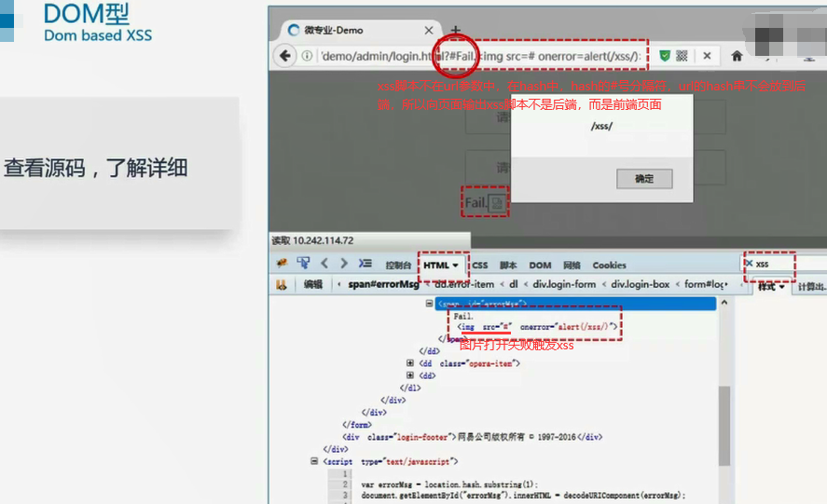Expand the dd class opera-item node
The width and height of the screenshot is (827, 504).
pyautogui.click(x=410, y=362)
